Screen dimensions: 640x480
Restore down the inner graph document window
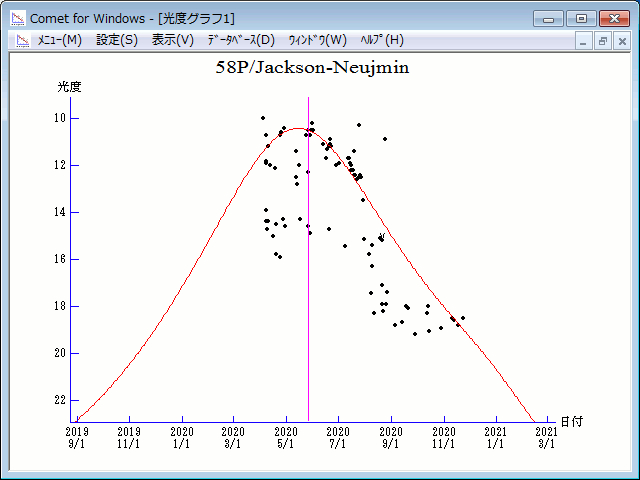[603, 41]
